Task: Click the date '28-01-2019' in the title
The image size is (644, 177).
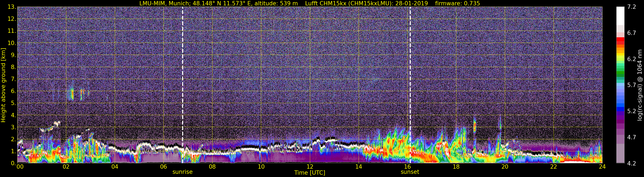Action: tap(411, 3)
